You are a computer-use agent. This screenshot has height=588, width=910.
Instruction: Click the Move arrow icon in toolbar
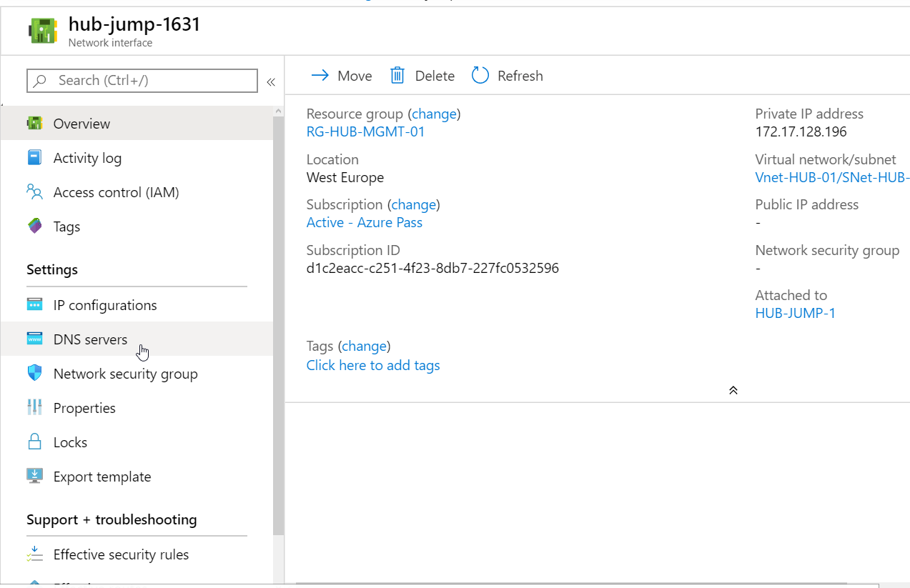pos(320,76)
